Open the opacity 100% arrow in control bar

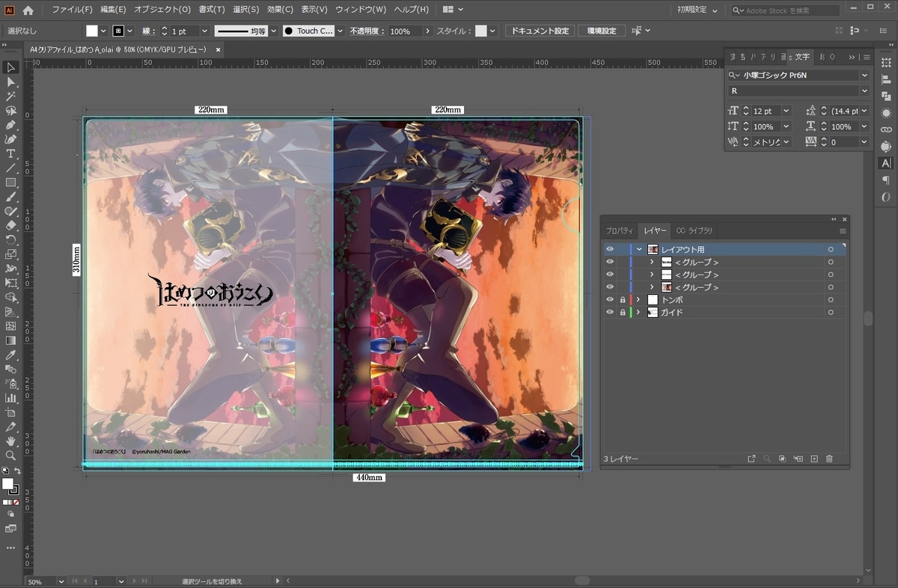[x=428, y=31]
